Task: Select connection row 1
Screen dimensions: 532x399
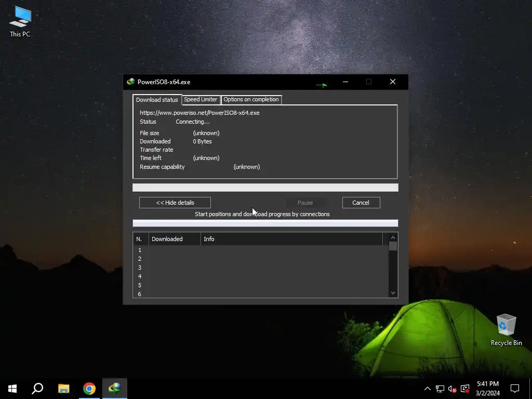Action: 261,250
